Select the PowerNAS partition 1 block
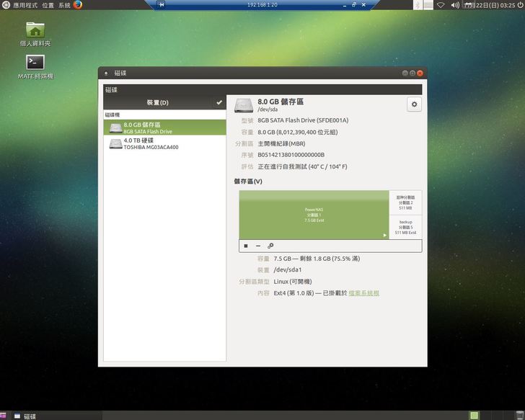This screenshot has height=420, width=525. [314, 214]
